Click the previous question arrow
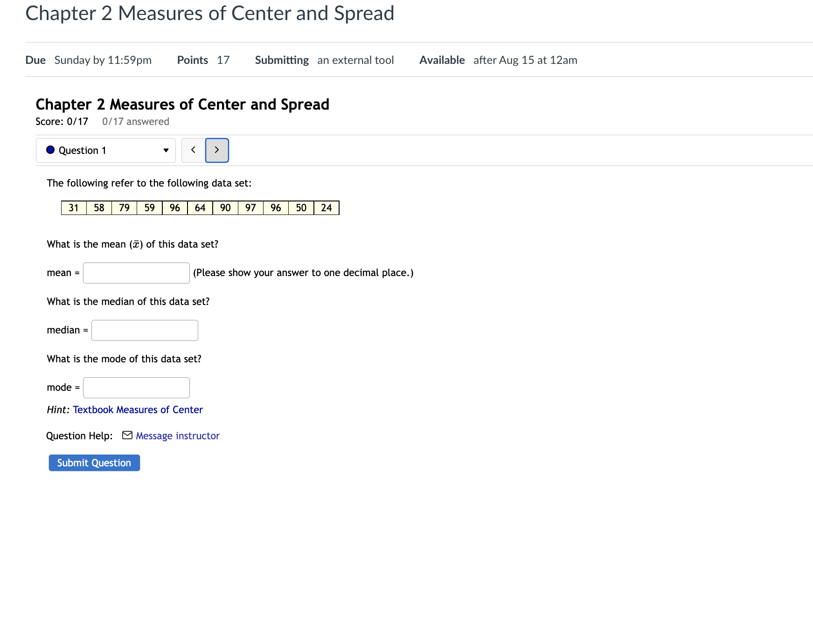 coord(193,150)
